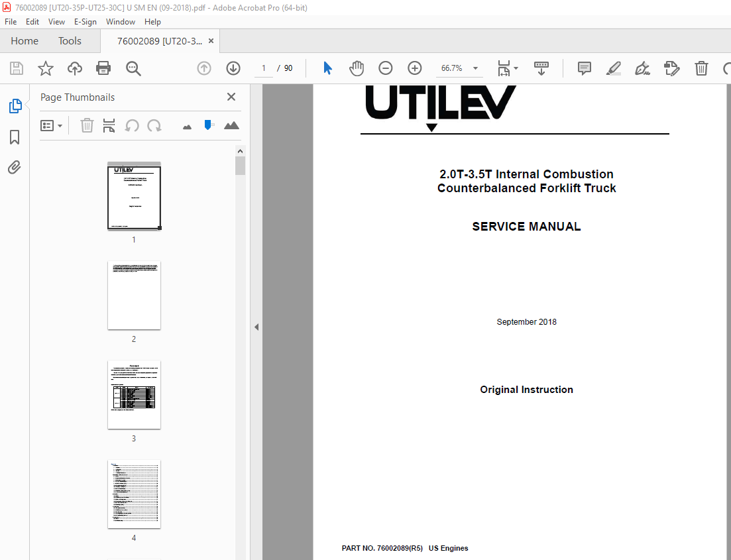Click the SERVICE MANUAL heading text

pos(526,227)
